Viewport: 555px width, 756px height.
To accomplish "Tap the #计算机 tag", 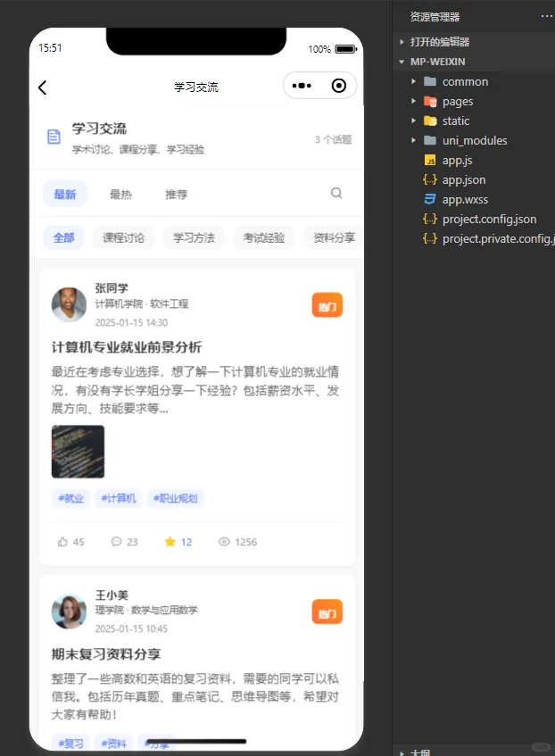I will pyautogui.click(x=119, y=498).
